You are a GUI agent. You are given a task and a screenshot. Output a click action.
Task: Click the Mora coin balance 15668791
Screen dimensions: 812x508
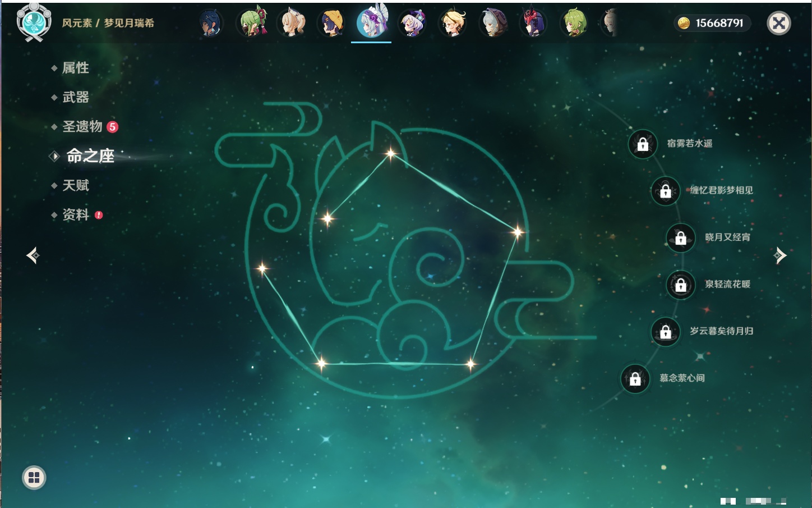click(x=712, y=23)
